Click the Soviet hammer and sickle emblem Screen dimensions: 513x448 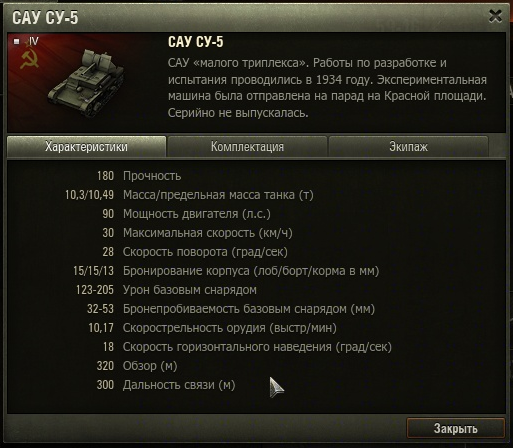(29, 59)
